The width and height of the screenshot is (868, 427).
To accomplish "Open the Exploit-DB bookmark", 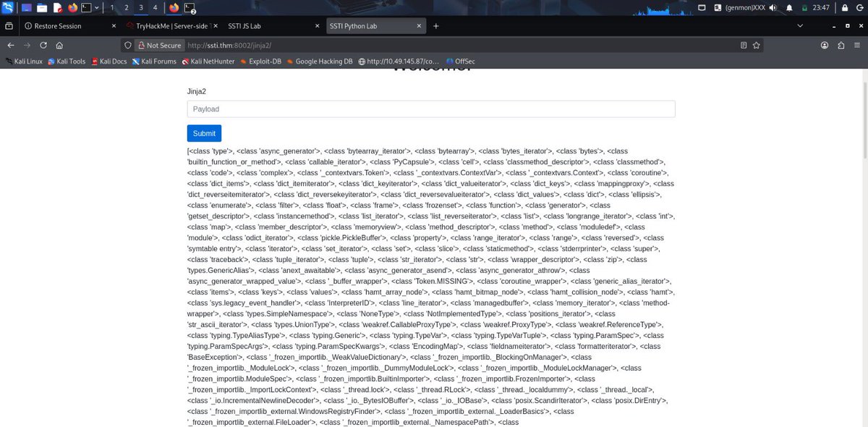I will coord(261,62).
